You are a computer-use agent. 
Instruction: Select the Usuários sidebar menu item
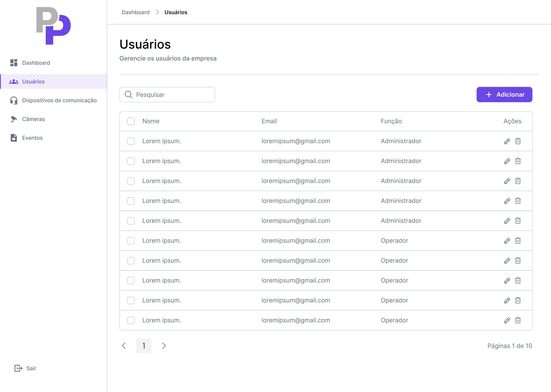(33, 82)
